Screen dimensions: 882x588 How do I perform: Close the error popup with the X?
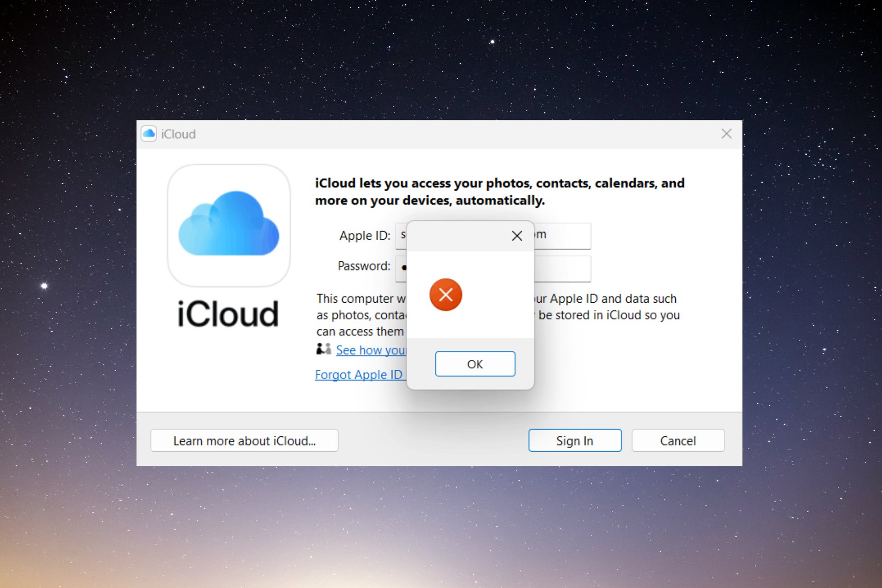[517, 236]
